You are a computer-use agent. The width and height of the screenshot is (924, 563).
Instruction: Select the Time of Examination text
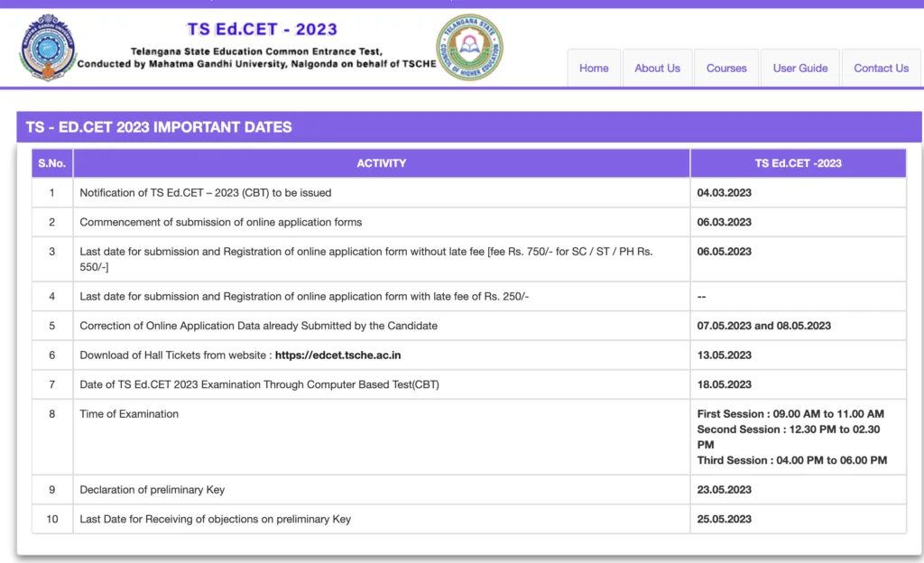(129, 414)
